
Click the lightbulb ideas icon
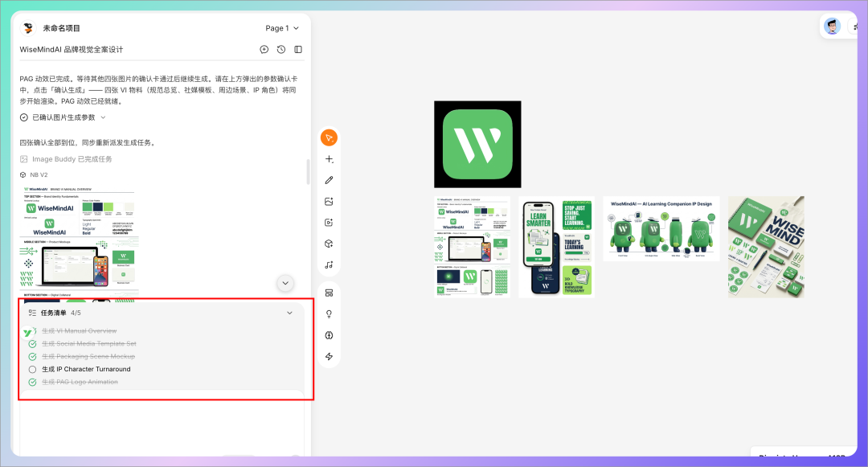click(329, 313)
